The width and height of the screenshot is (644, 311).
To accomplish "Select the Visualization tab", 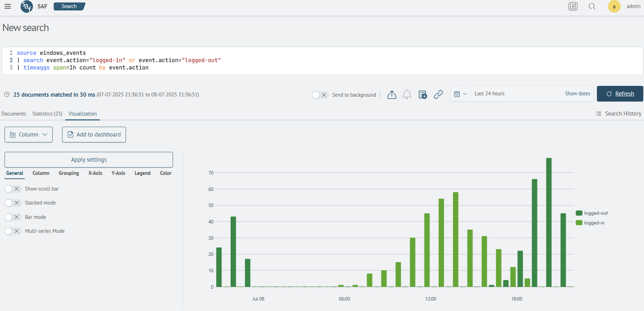I will pos(83,114).
